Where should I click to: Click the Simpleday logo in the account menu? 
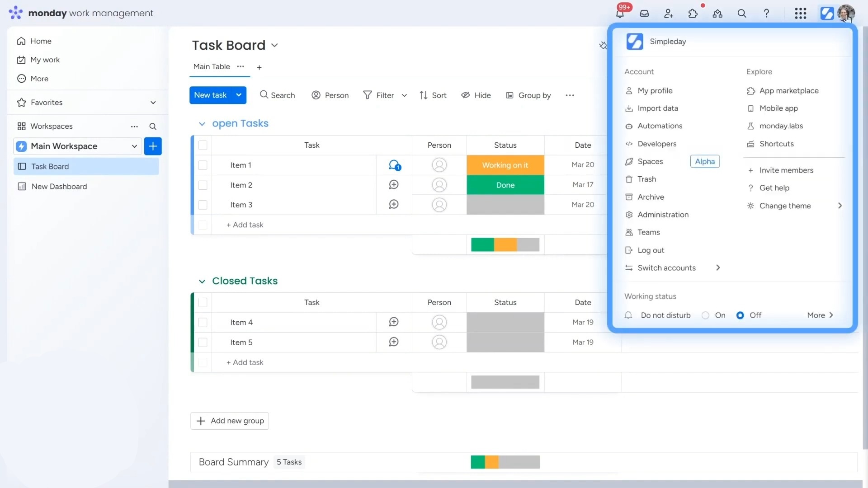coord(635,42)
